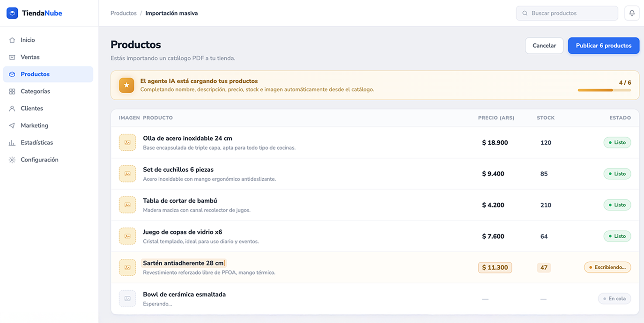This screenshot has width=644, height=323.
Task: Click the Categorías grid icon
Action: click(x=12, y=91)
